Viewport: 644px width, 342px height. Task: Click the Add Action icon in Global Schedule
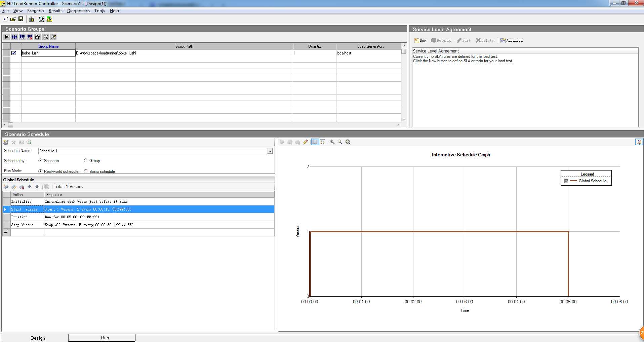(x=6, y=187)
